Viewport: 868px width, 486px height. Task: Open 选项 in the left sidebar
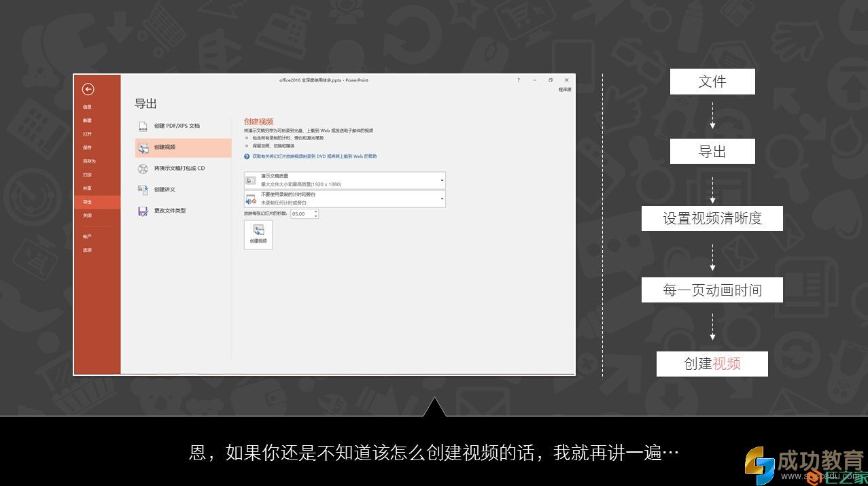87,250
